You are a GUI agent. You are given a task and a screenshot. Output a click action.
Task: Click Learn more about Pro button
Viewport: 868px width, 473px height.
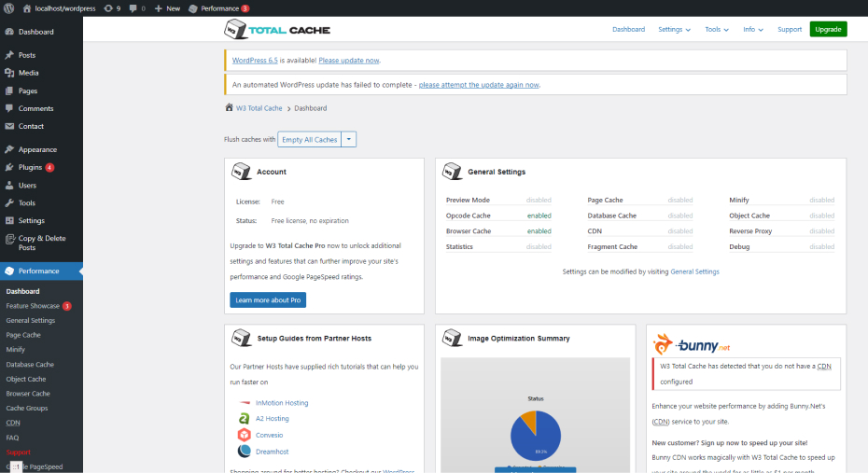268,299
